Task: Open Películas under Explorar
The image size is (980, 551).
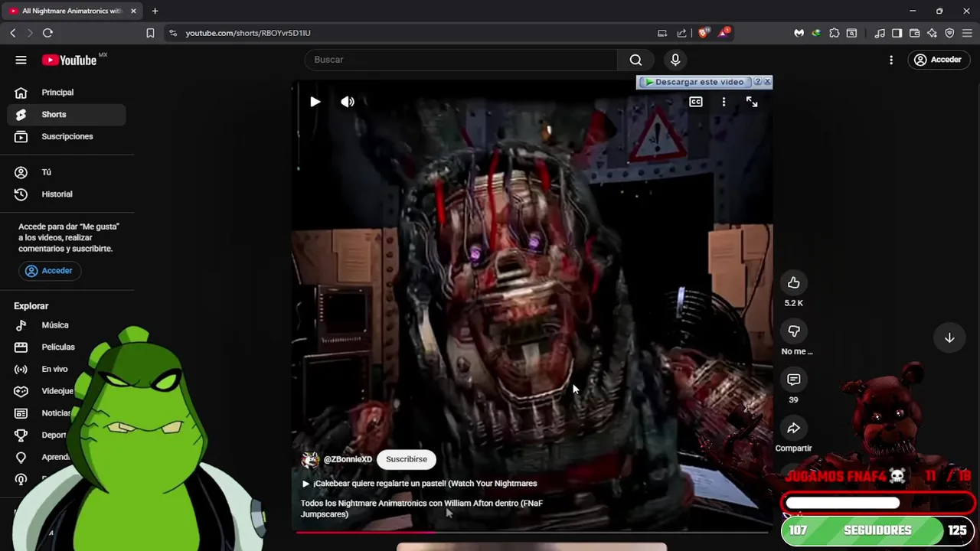Action: pos(67,347)
